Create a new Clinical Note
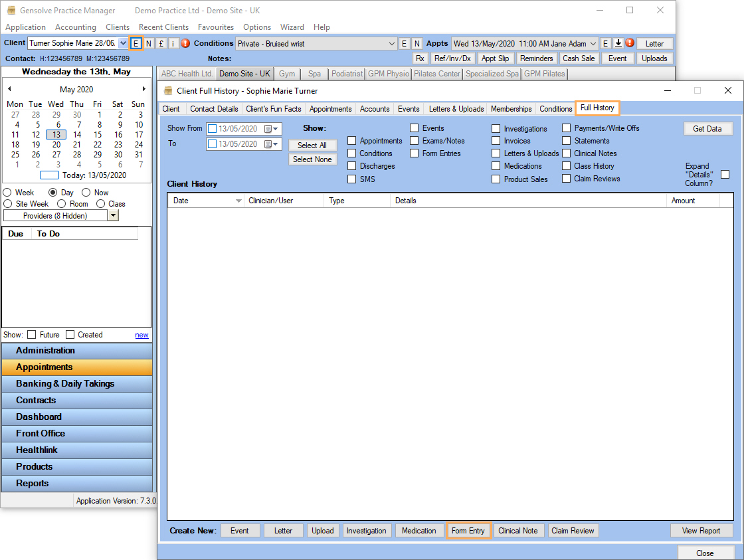 (518, 531)
